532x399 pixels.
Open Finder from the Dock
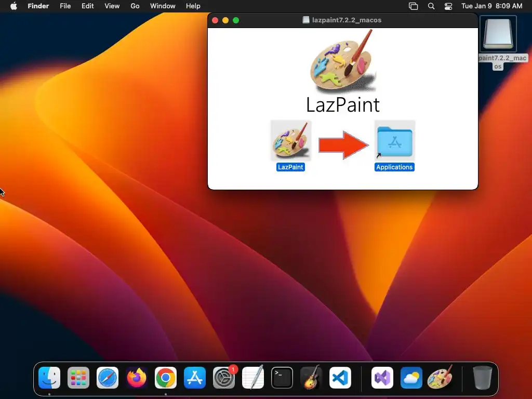(49, 378)
